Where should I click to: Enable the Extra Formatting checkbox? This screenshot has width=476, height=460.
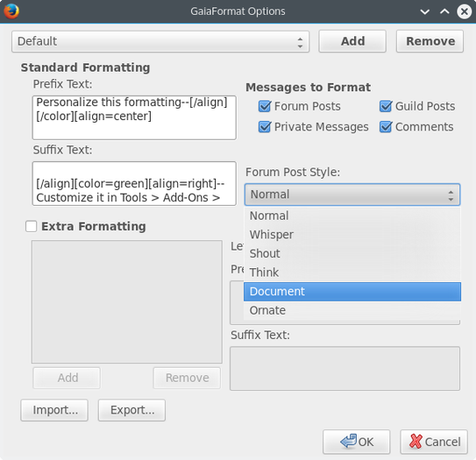[32, 226]
